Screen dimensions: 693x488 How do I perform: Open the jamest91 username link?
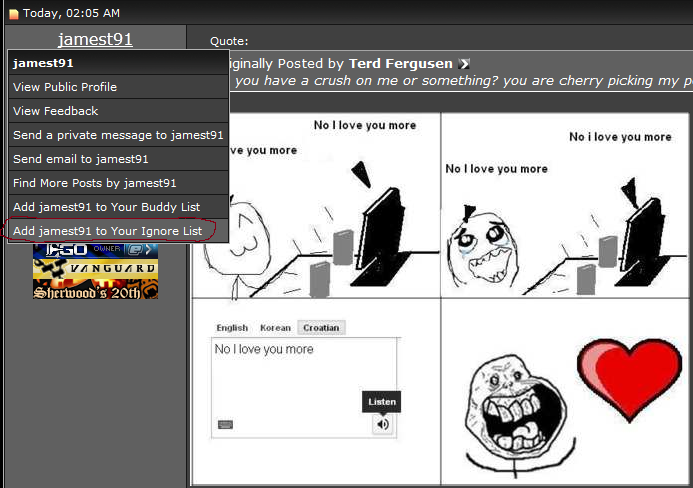coord(95,39)
